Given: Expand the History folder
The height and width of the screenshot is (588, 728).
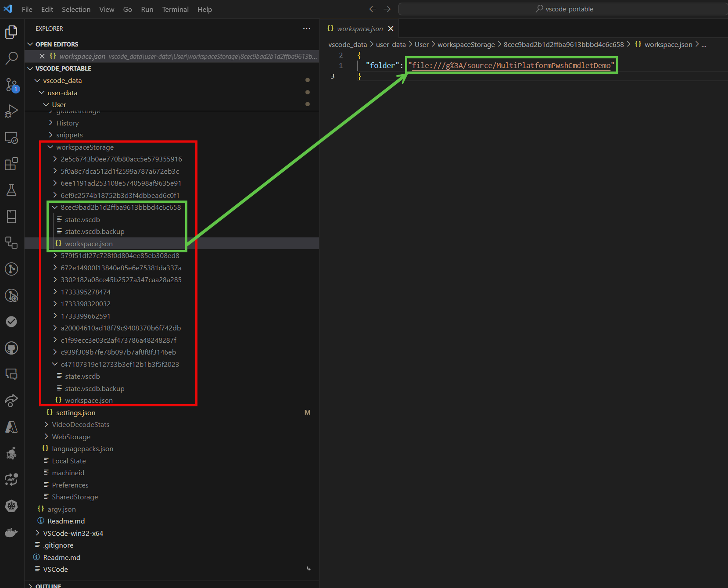Looking at the screenshot, I should pos(67,123).
